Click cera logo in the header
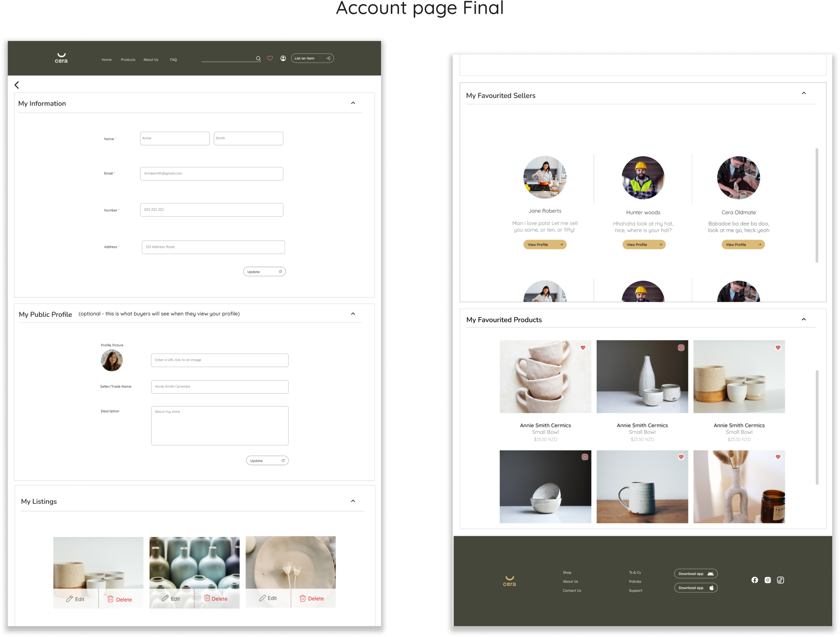Screen dimensions: 840x637 (61, 58)
